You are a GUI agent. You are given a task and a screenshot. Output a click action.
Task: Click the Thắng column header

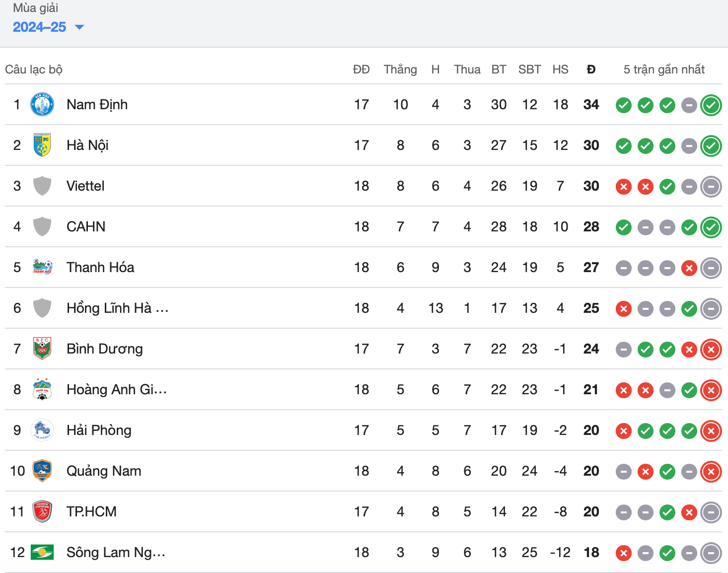click(400, 70)
